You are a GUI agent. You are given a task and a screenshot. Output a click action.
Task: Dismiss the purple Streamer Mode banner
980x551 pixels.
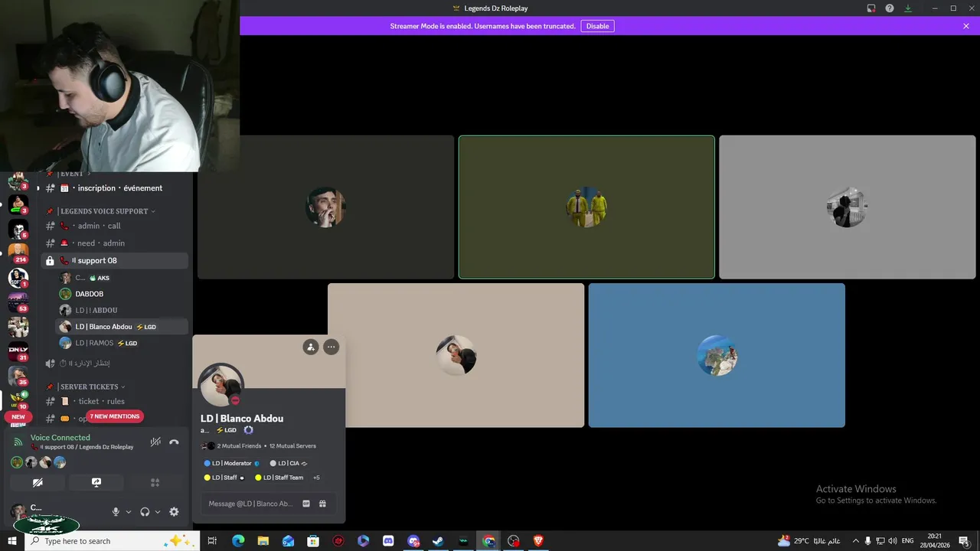[966, 26]
